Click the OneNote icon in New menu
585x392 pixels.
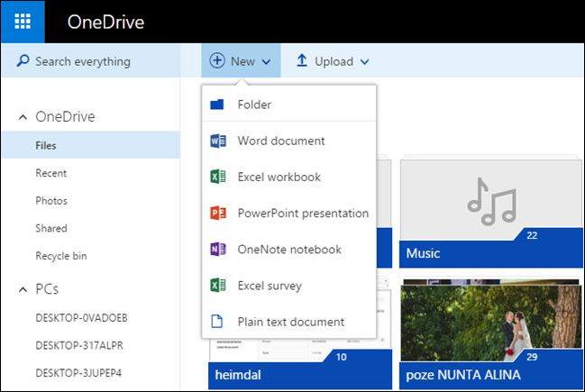[218, 249]
